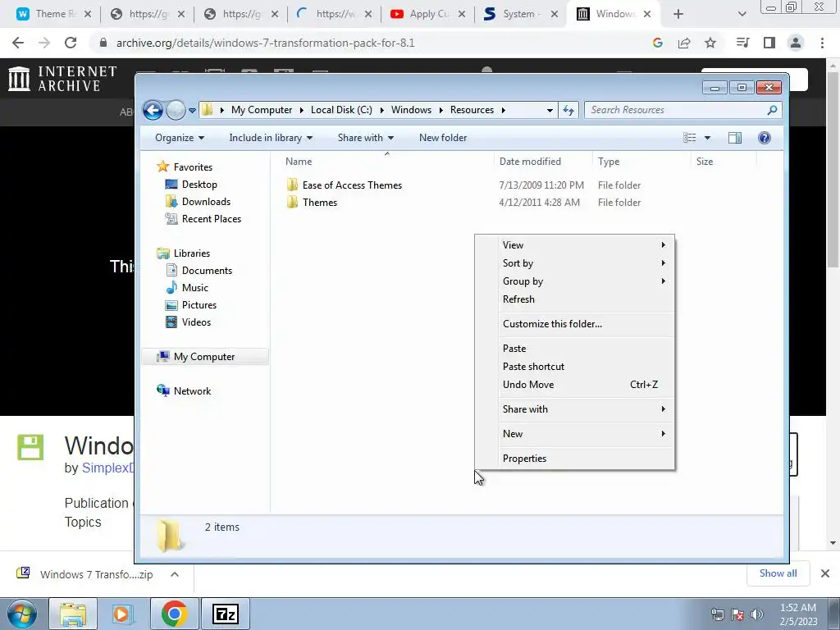840x630 pixels.
Task: Expand the downloaded zip options chevron
Action: 174,574
